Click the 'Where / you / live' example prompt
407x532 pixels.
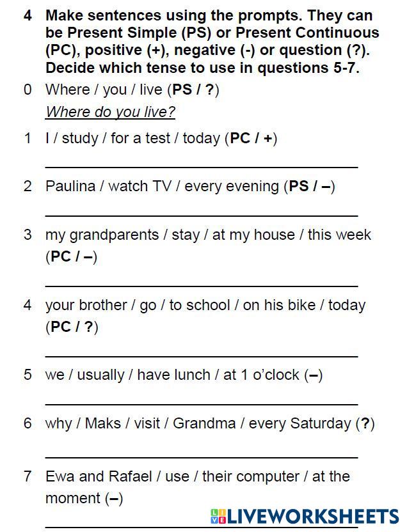132,90
